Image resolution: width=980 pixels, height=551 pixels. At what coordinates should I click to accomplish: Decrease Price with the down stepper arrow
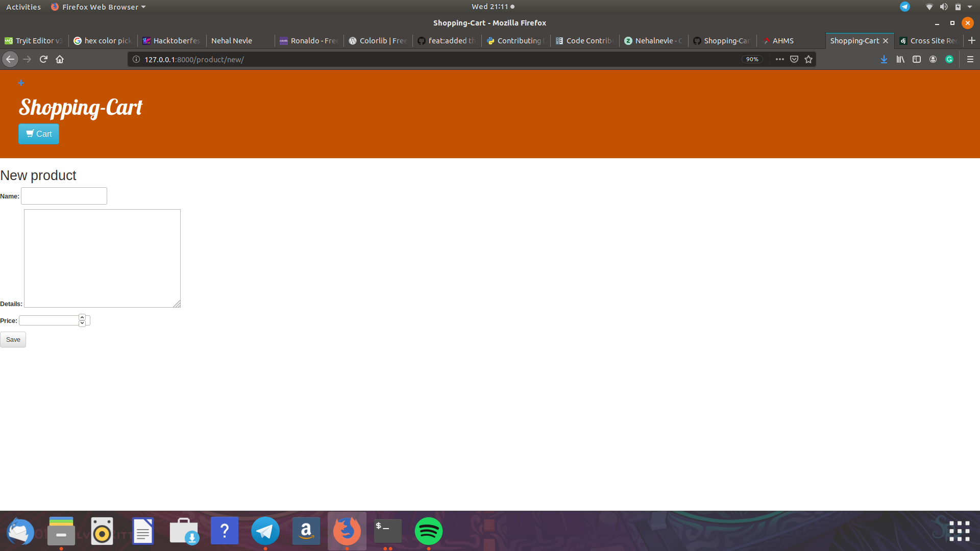click(x=82, y=323)
